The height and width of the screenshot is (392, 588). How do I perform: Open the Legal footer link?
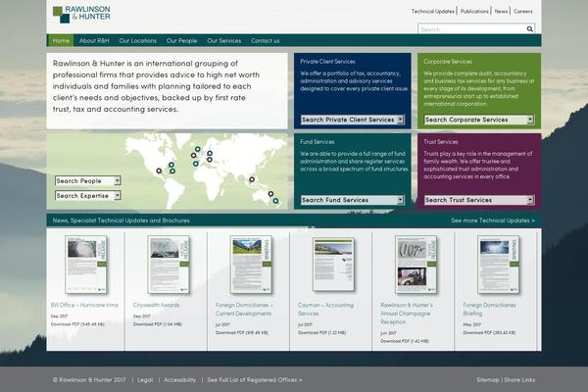point(145,379)
